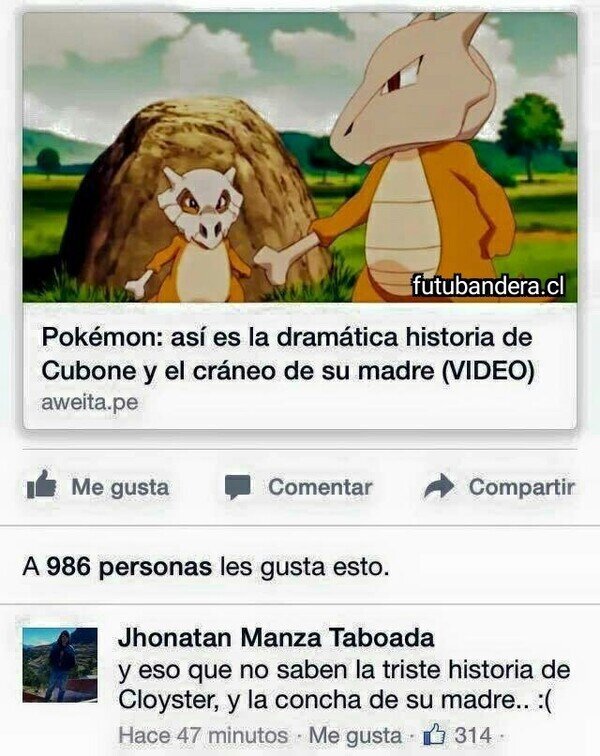Click the thumbs-up Me gusta icon
Image resolution: width=600 pixels, height=756 pixels.
pos(41,485)
